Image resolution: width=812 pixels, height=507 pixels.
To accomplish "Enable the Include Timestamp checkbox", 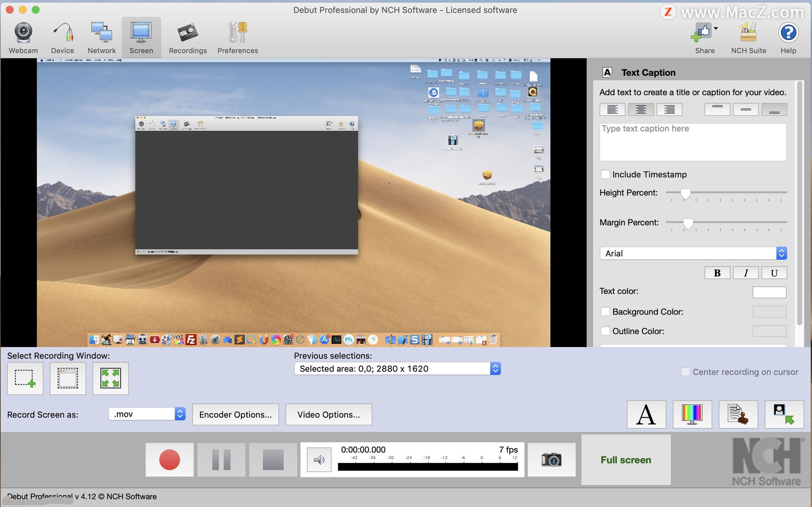I will point(605,174).
